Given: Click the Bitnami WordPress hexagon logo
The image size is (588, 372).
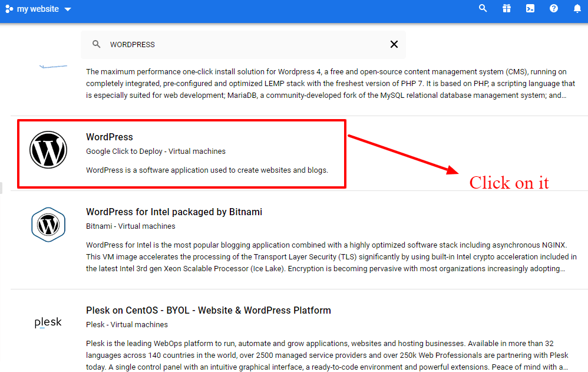Looking at the screenshot, I should pyautogui.click(x=48, y=225).
